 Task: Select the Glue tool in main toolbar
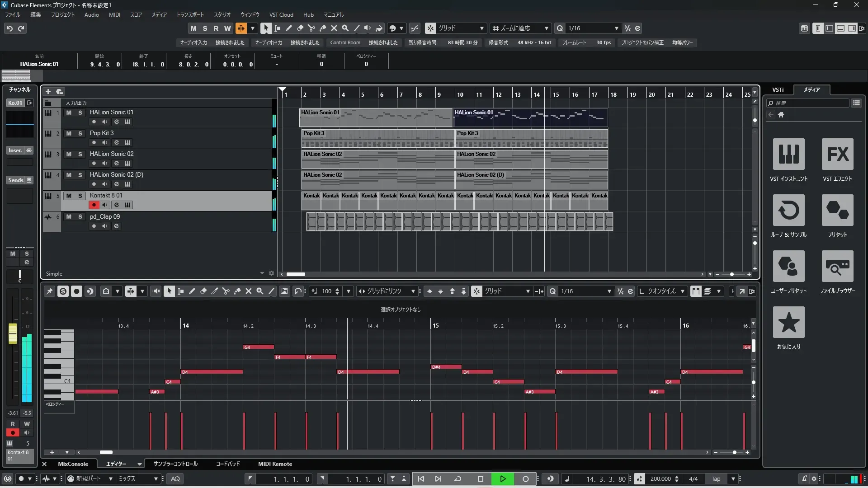coord(322,28)
